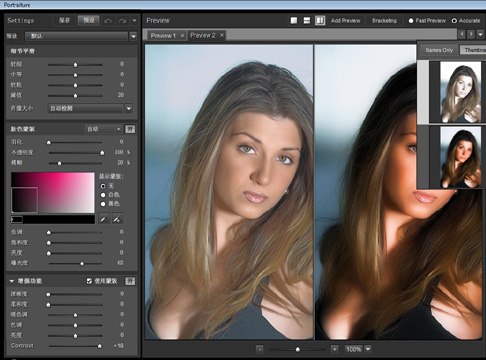The image size is (486, 360).
Task: Click the zoom in plus button
Action: point(334,349)
